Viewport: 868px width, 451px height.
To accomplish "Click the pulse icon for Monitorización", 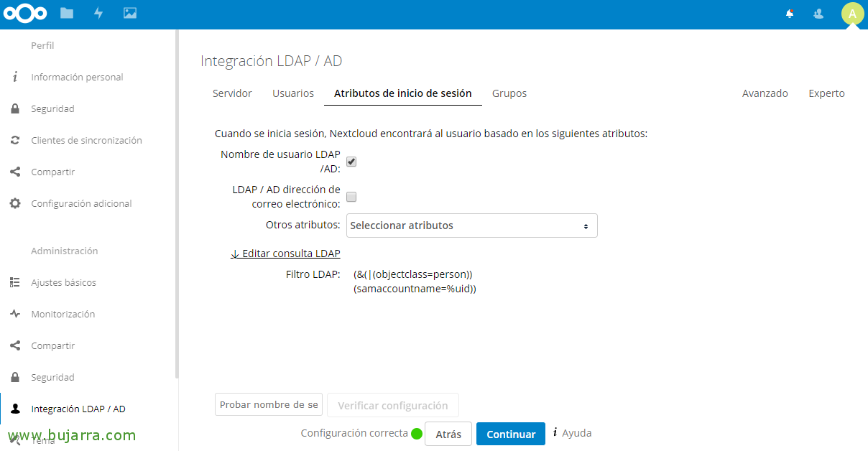I will coord(14,314).
